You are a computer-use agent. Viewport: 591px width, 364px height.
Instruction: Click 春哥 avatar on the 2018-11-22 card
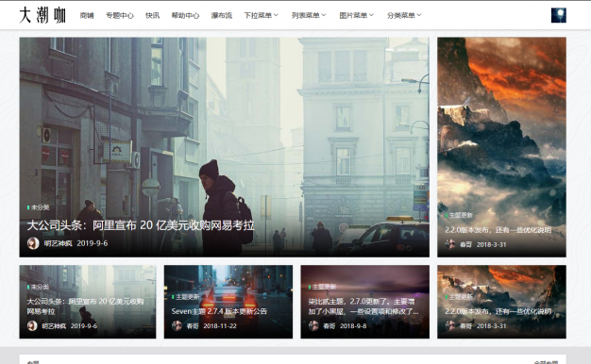[x=177, y=325]
